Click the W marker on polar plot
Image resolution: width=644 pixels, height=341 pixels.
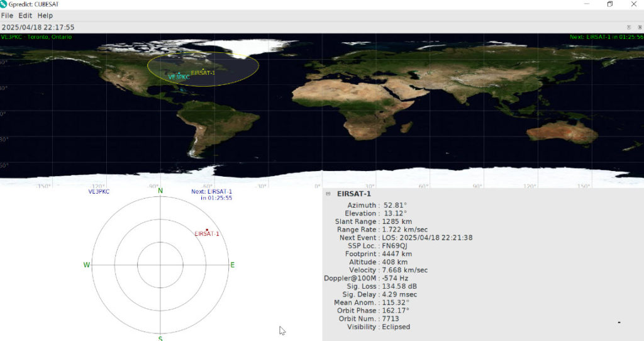tap(87, 265)
